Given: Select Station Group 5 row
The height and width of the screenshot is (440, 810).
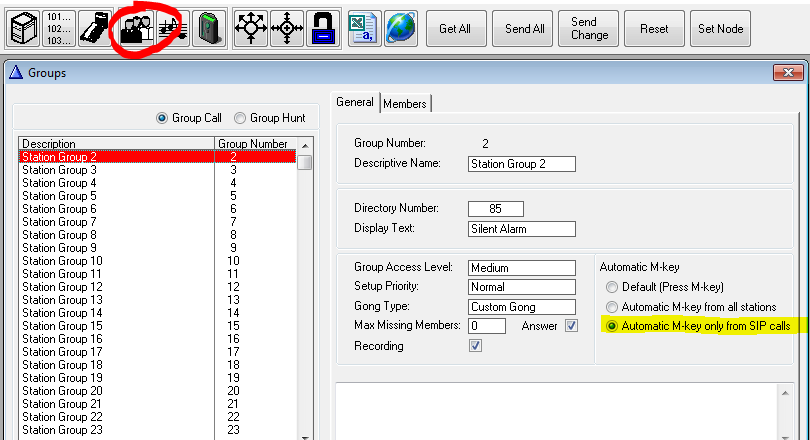Looking at the screenshot, I should [158, 196].
